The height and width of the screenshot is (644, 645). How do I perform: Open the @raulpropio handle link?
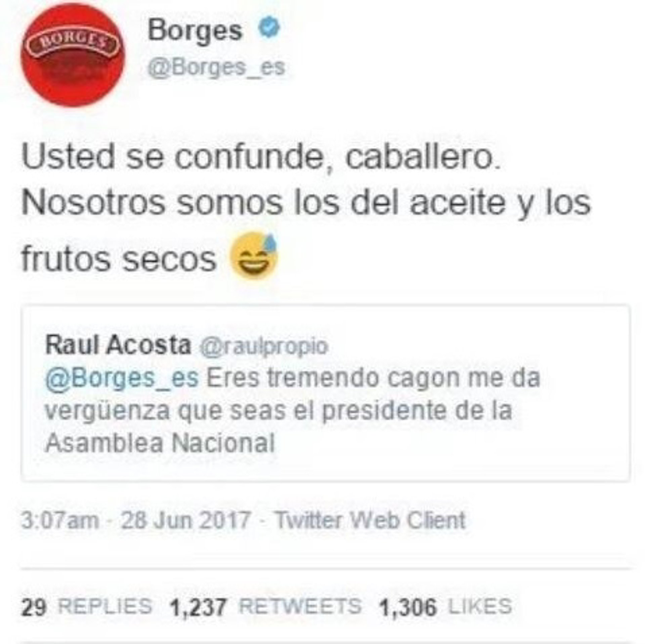pyautogui.click(x=263, y=346)
